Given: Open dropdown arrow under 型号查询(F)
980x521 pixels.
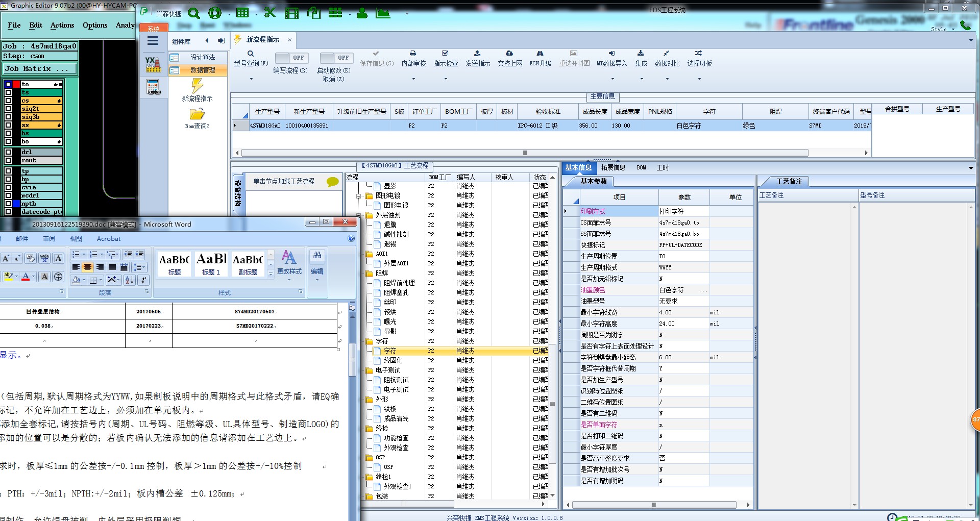Looking at the screenshot, I should pyautogui.click(x=251, y=79).
